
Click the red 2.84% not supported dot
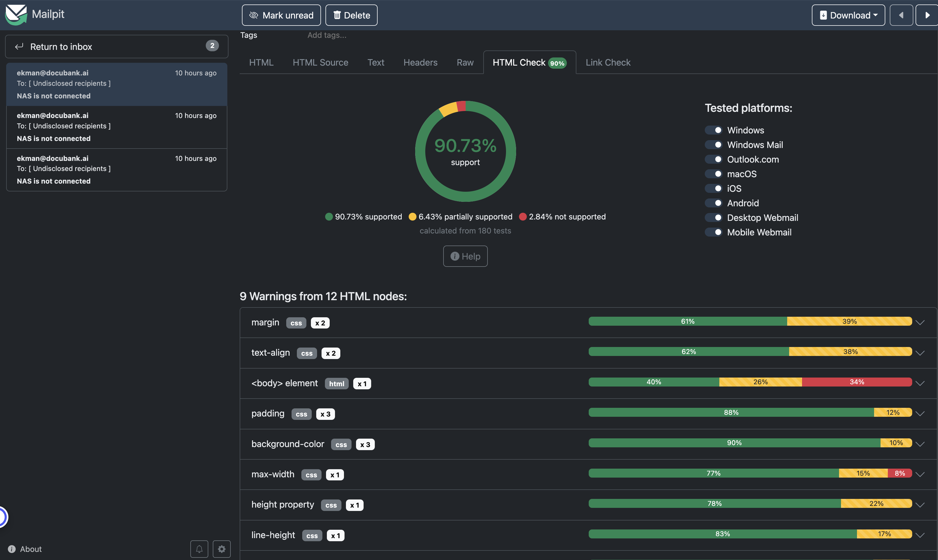523,217
